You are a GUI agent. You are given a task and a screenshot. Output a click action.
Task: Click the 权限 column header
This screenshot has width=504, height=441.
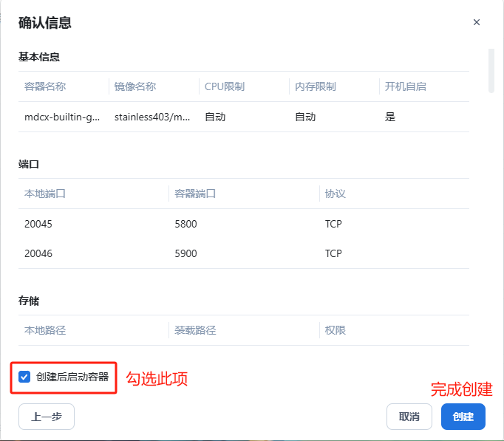click(x=336, y=330)
